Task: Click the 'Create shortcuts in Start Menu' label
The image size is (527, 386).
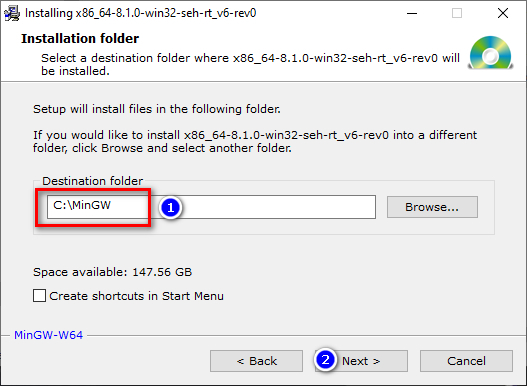Action: point(136,296)
